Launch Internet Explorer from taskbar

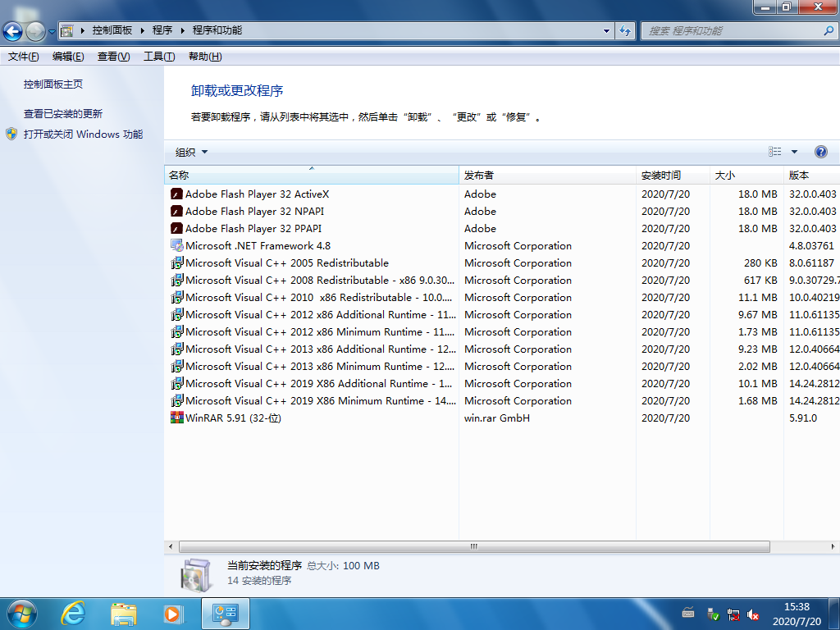pyautogui.click(x=73, y=614)
